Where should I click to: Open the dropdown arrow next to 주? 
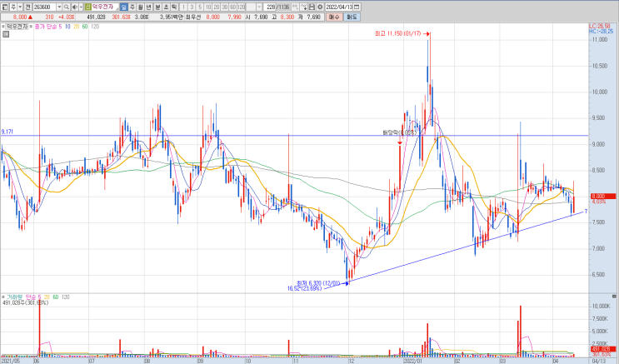[x=20, y=7]
